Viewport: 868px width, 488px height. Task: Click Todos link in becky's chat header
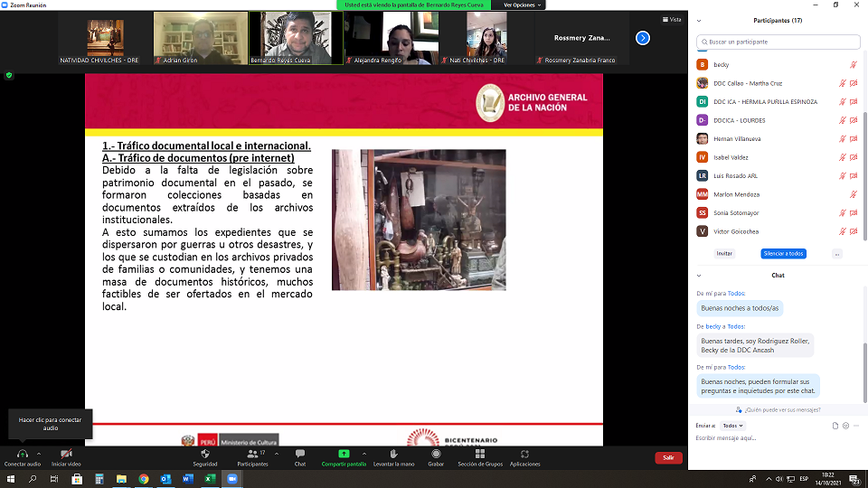click(x=736, y=326)
